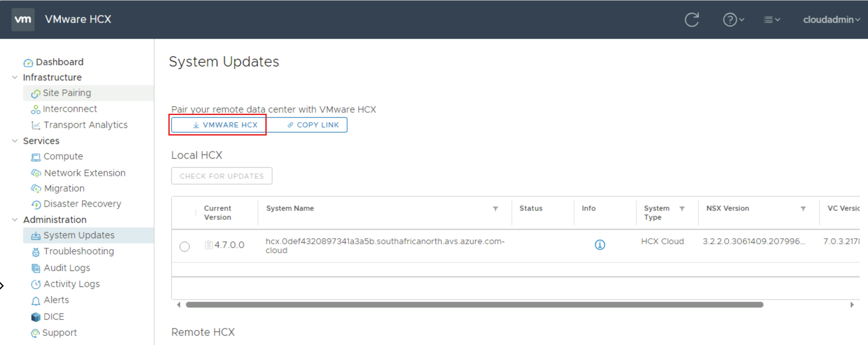Click the Troubleshooting bug icon
The image size is (868, 345).
coord(36,252)
